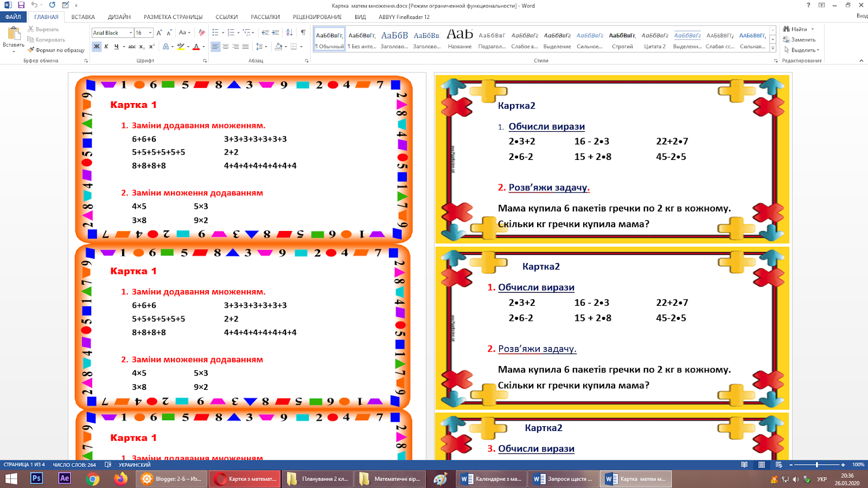Open the font size dropdown showing 16
The height and width of the screenshot is (488, 868).
click(x=150, y=33)
